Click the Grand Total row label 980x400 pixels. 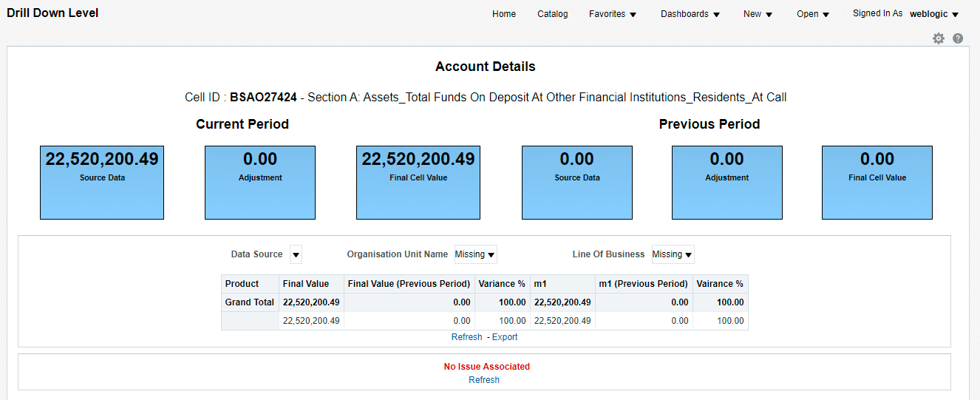pyautogui.click(x=250, y=302)
